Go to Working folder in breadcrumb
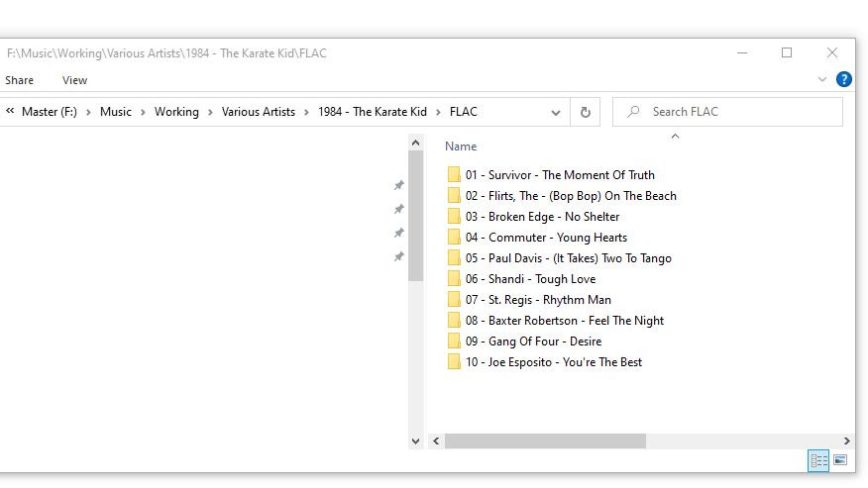The height and width of the screenshot is (488, 868). pos(176,112)
